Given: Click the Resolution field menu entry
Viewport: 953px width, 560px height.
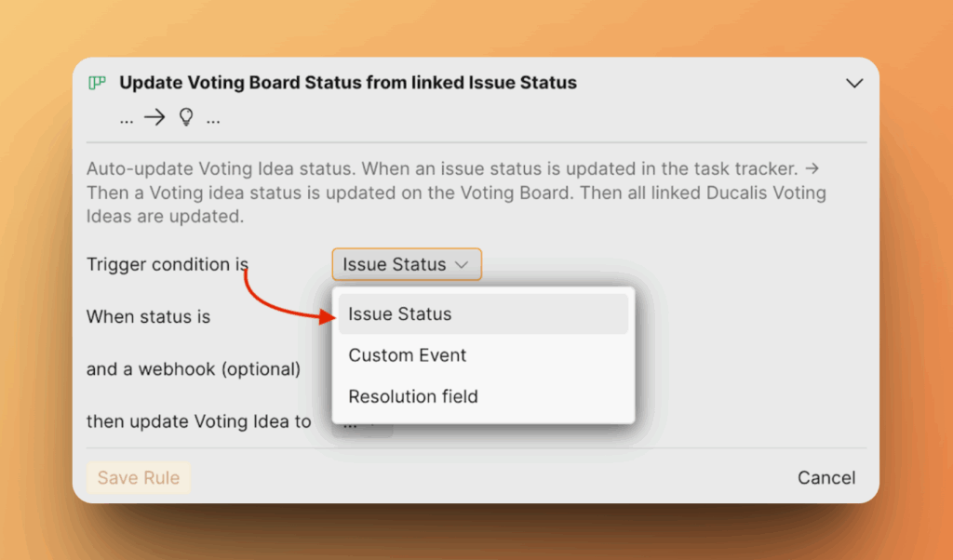Looking at the screenshot, I should tap(412, 396).
